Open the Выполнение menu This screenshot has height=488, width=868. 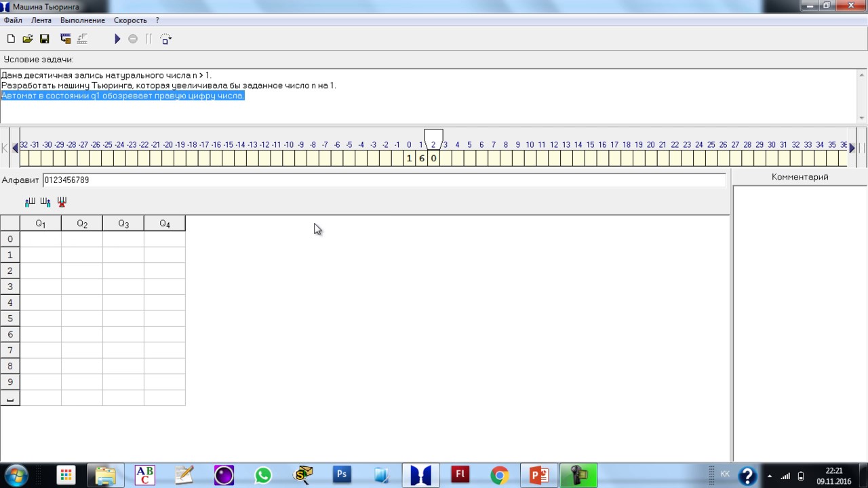point(83,20)
